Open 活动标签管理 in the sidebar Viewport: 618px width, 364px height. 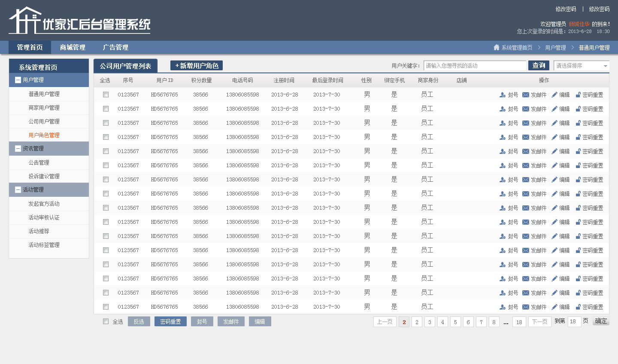tap(44, 245)
